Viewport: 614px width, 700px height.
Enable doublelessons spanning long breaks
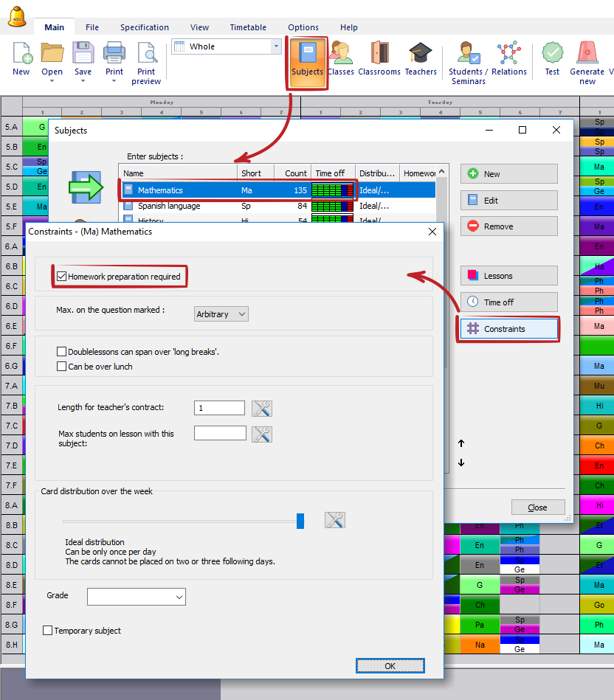click(62, 352)
